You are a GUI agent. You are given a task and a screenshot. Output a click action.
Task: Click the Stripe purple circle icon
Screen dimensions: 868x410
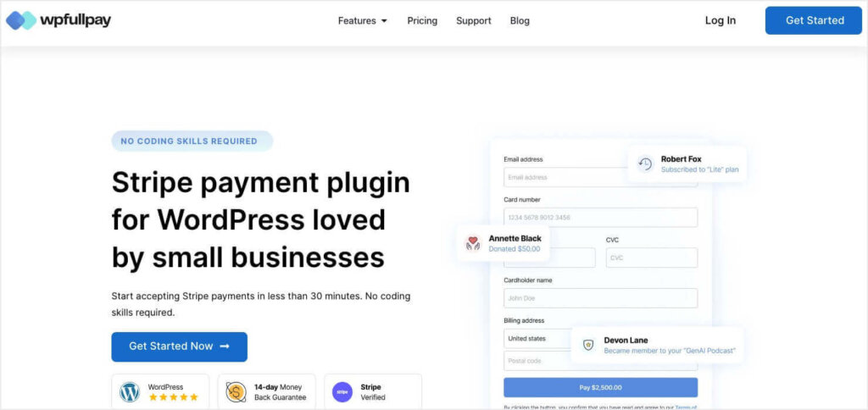(x=342, y=391)
